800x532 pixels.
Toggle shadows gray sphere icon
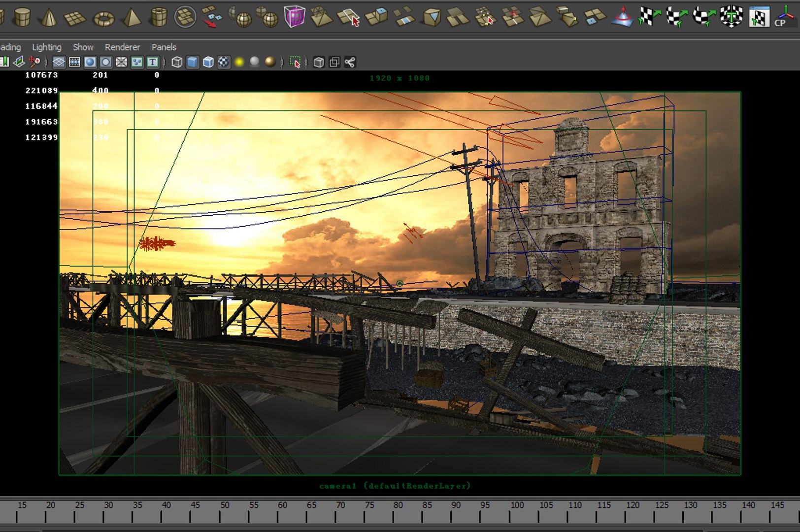(x=255, y=62)
